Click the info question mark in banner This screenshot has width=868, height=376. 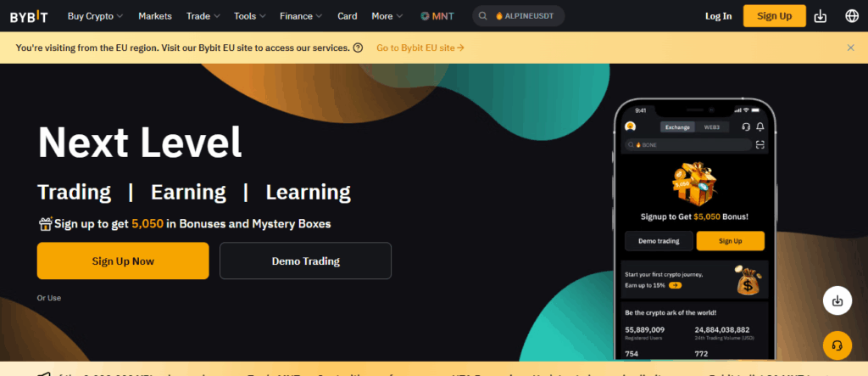pos(358,48)
